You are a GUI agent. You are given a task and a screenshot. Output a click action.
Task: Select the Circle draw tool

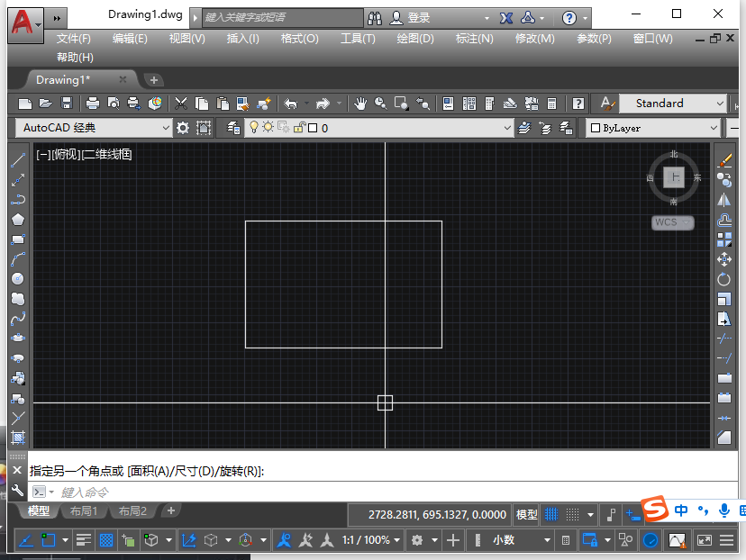point(18,279)
